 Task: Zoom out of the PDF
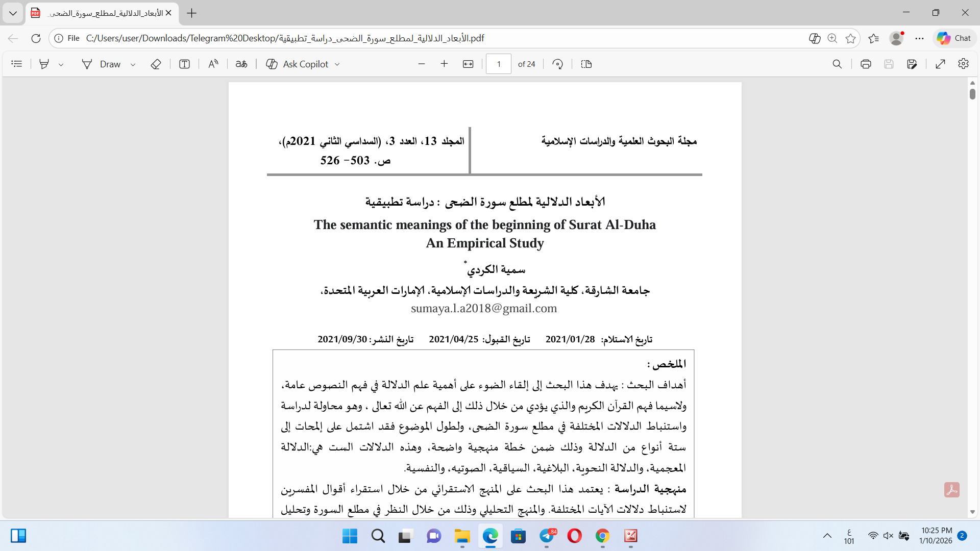click(x=422, y=64)
